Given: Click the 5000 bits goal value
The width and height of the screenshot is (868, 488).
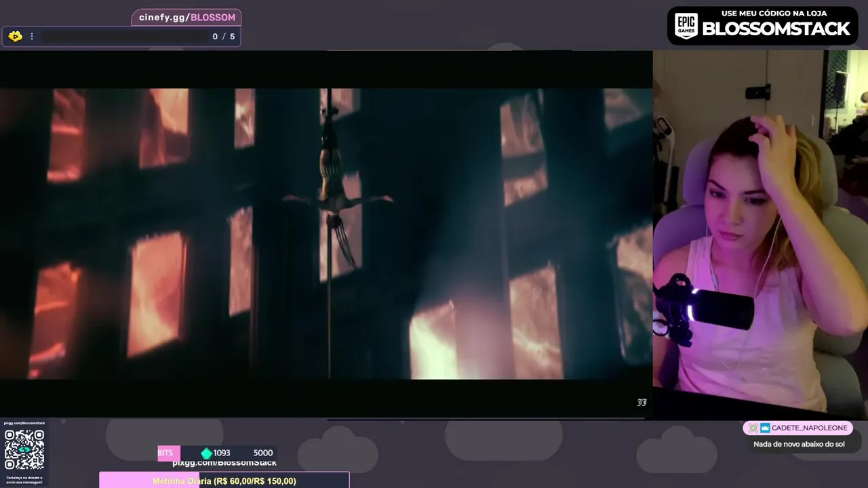Looking at the screenshot, I should click(x=263, y=453).
